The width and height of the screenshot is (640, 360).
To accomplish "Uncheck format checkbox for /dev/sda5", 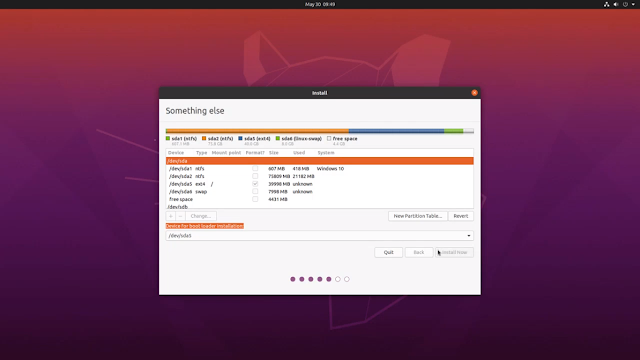I will [x=255, y=184].
